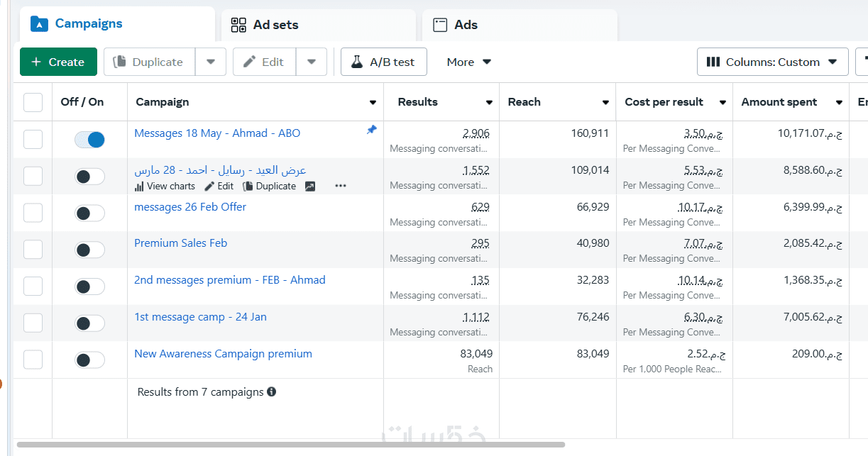Image resolution: width=868 pixels, height=456 pixels.
Task: Enable the Premium Sales Feb campaign toggle
Action: 89,250
